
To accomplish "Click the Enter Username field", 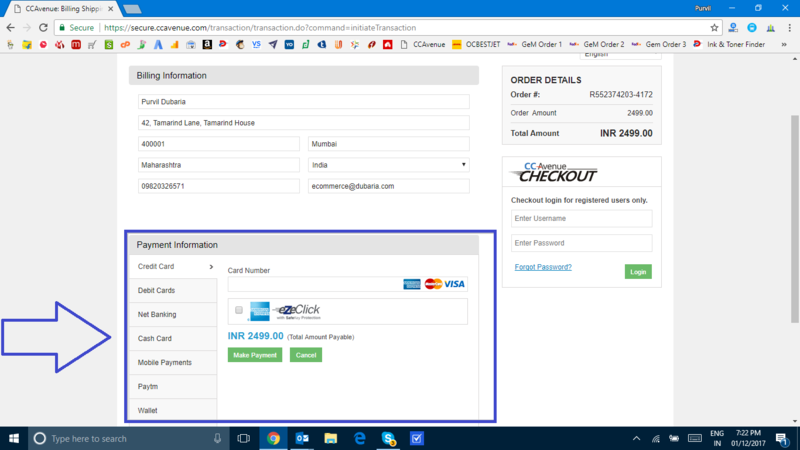I will click(582, 218).
